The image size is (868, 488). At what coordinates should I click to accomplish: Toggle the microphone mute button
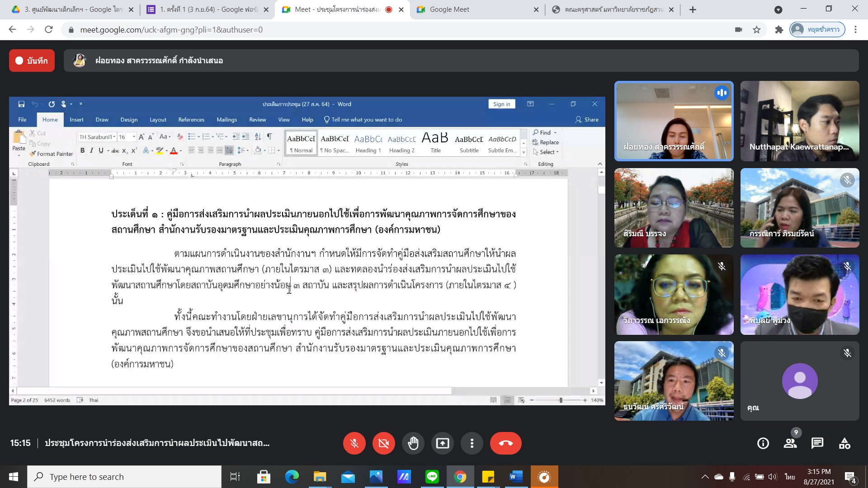tap(354, 443)
